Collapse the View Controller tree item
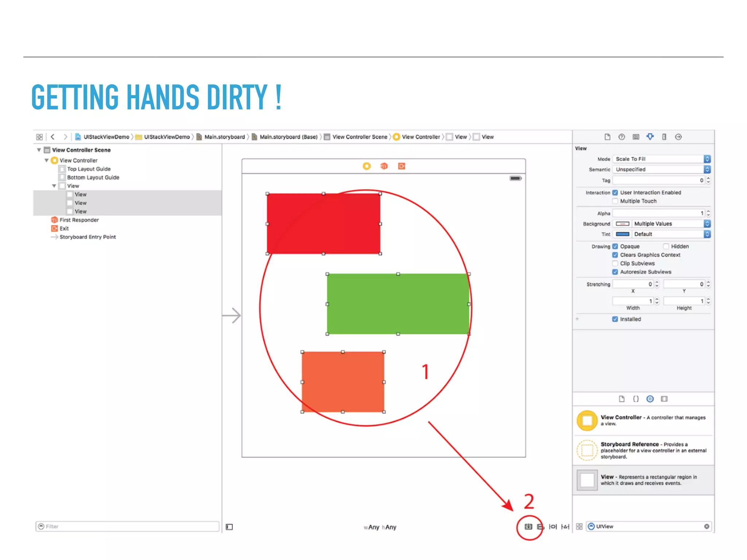Viewport: 747px width, 560px height. pos(47,160)
